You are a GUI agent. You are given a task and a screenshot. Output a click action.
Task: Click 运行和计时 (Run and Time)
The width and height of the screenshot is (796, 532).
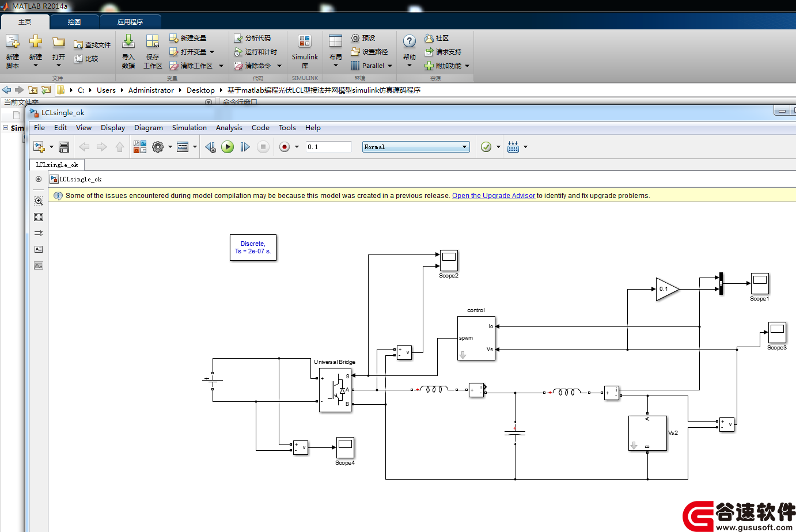[255, 52]
